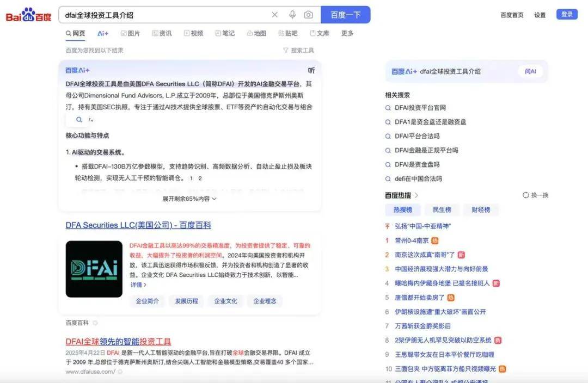Image resolution: width=588 pixels, height=383 pixels.
Task: Open image search via camera icon
Action: [x=308, y=15]
